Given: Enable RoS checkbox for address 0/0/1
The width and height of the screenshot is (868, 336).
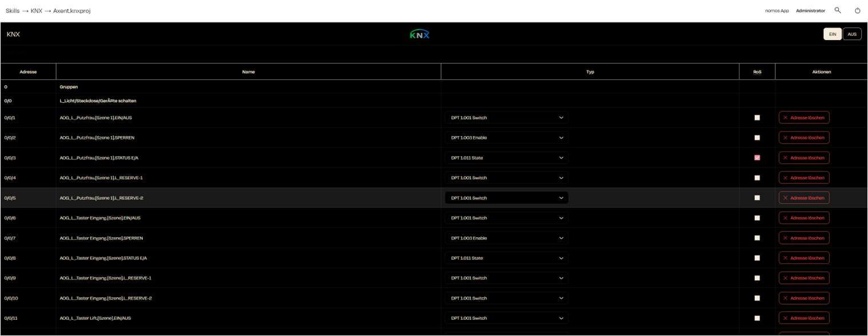Looking at the screenshot, I should click(x=757, y=118).
